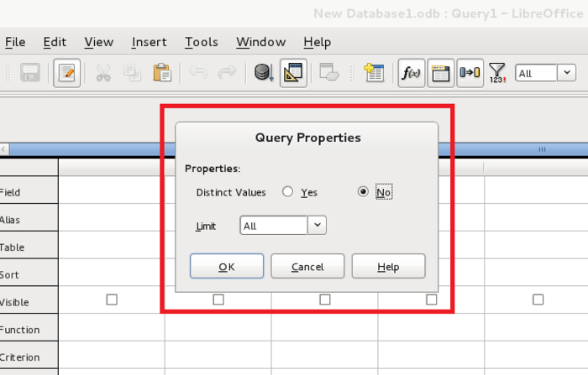Viewport: 588px width, 375px height.
Task: Toggle the Edit Mode pencil icon
Action: [66, 73]
